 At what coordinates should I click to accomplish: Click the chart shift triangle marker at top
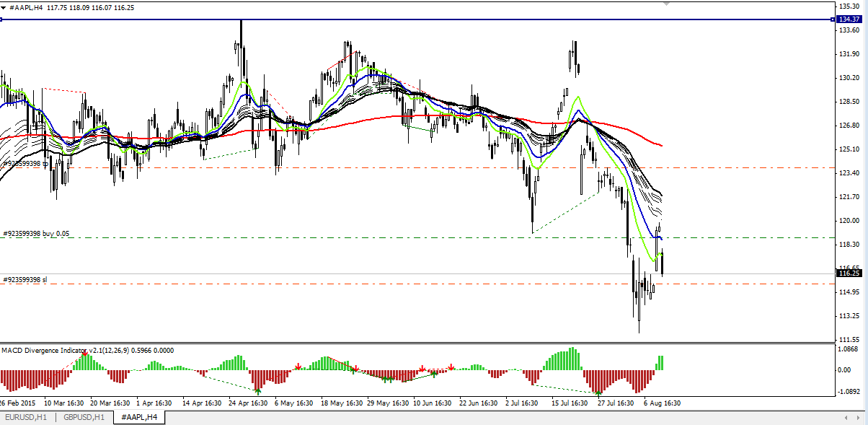(x=666, y=4)
